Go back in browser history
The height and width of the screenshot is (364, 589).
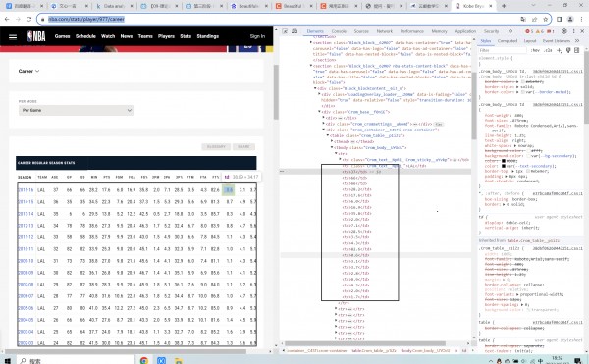(7, 20)
